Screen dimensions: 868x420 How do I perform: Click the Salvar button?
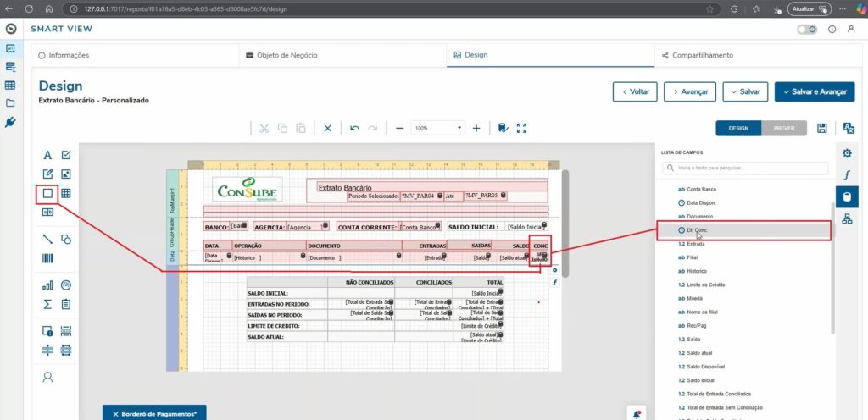point(745,91)
